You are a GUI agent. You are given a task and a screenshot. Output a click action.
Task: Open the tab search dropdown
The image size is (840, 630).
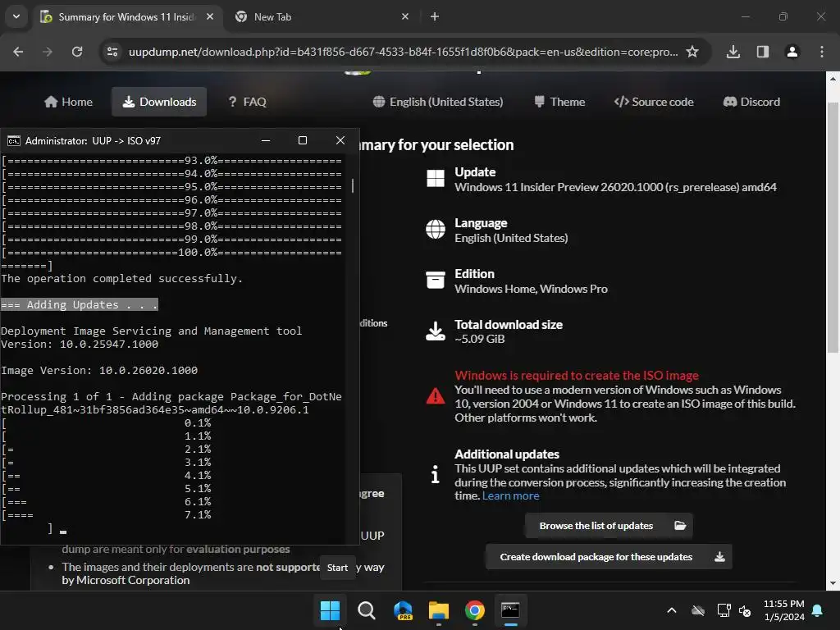pyautogui.click(x=16, y=16)
